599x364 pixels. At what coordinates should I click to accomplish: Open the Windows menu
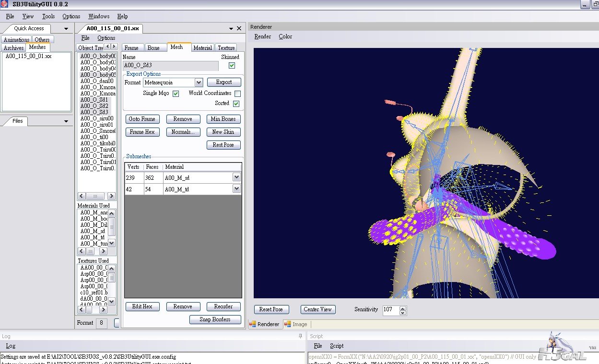tap(99, 16)
